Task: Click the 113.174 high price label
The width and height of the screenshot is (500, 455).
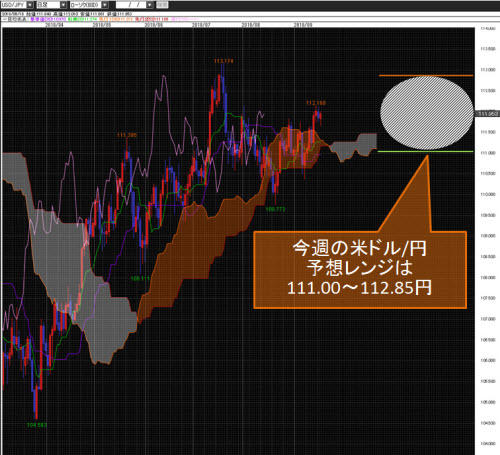Action: click(223, 61)
